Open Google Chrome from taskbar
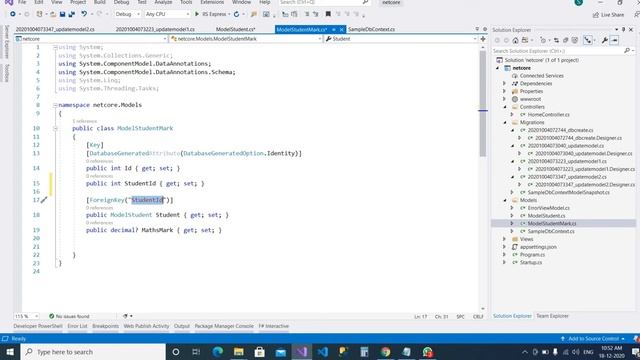This screenshot has height=360, width=640. pyautogui.click(x=386, y=352)
